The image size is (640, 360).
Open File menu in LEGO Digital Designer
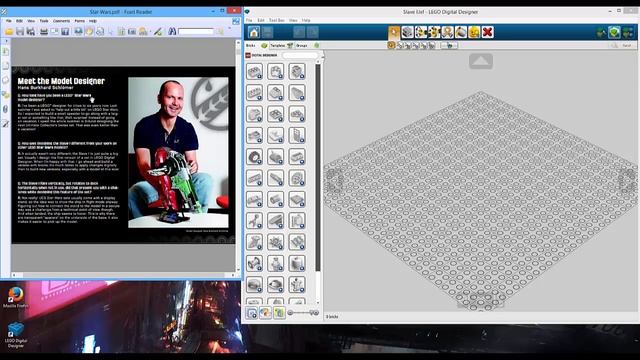point(249,20)
